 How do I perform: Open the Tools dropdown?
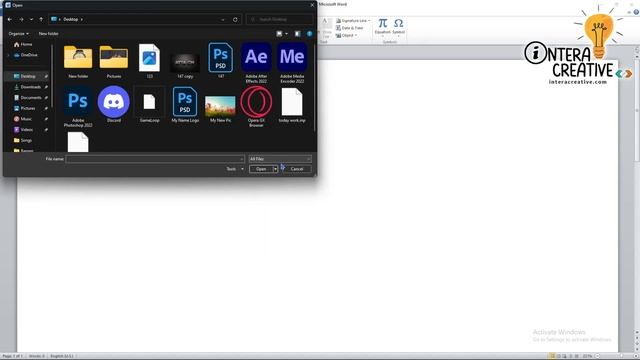(235, 169)
